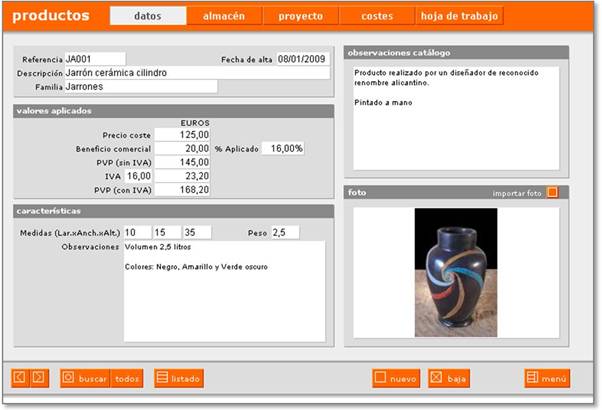602x410 pixels.
Task: Click the buscar search icon
Action: pyautogui.click(x=68, y=378)
